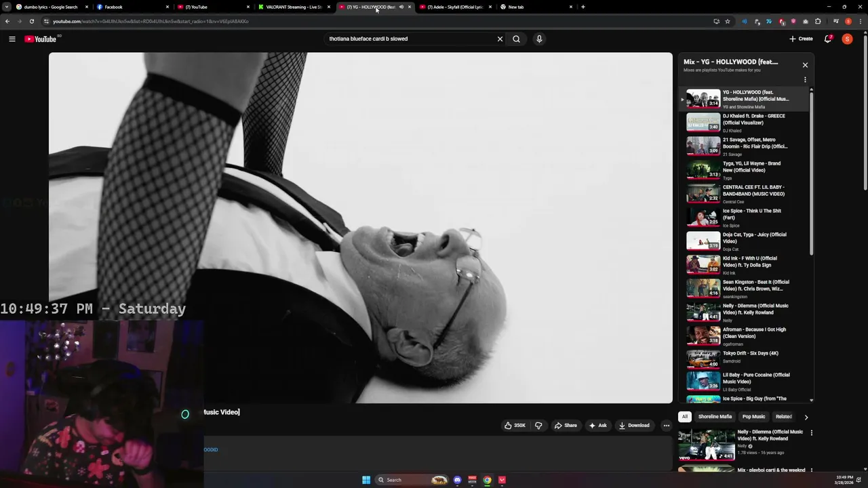This screenshot has width=868, height=488.
Task: Open Chrome from the taskbar
Action: pos(487,480)
